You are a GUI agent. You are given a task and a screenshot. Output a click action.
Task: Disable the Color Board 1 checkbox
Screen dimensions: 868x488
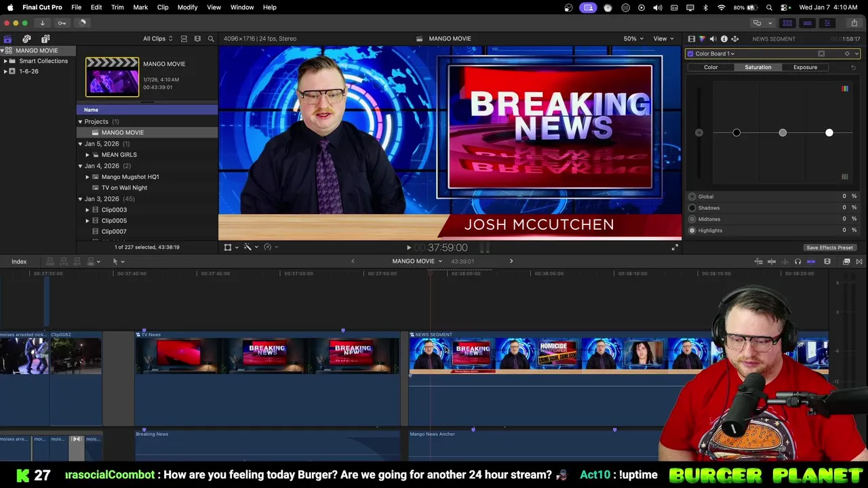point(690,54)
